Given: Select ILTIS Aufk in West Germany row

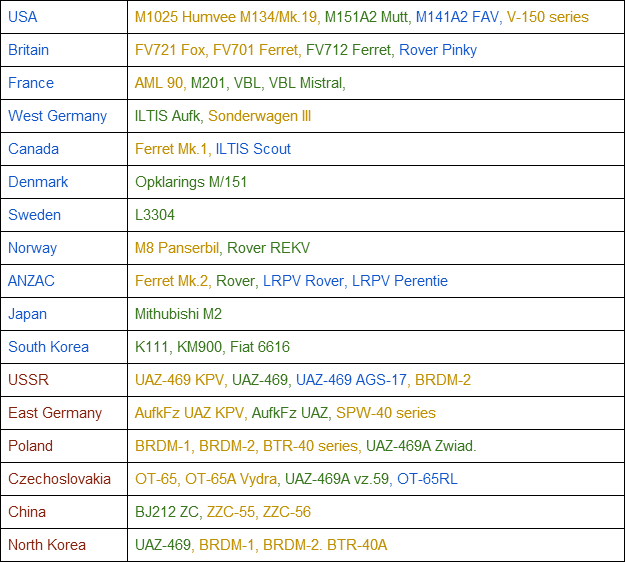Looking at the screenshot, I should 167,116.
